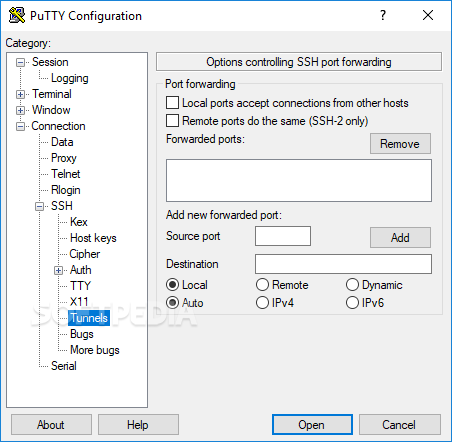
Task: Go to the Logging settings
Action: tap(69, 78)
